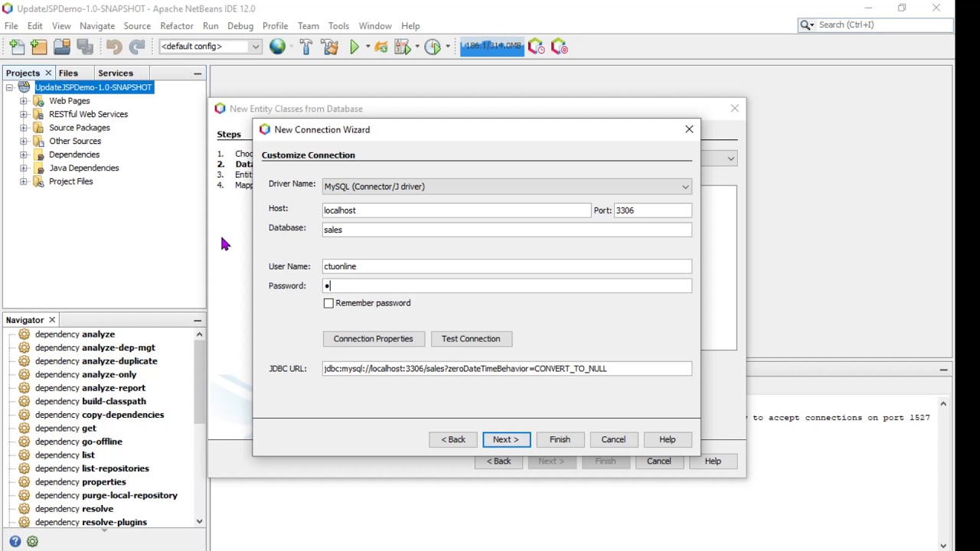Click the Redo arrow icon
The width and height of the screenshot is (980, 551).
pyautogui.click(x=137, y=47)
